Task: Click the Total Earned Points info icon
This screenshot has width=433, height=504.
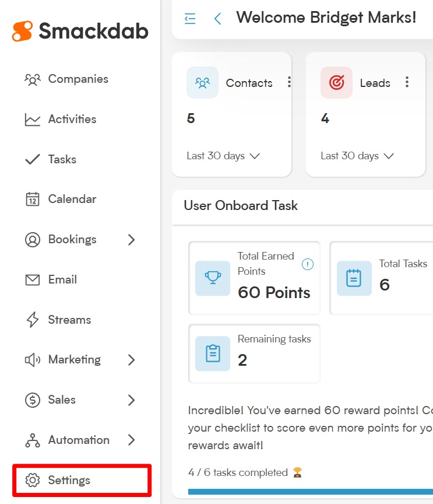Action: coord(307,264)
